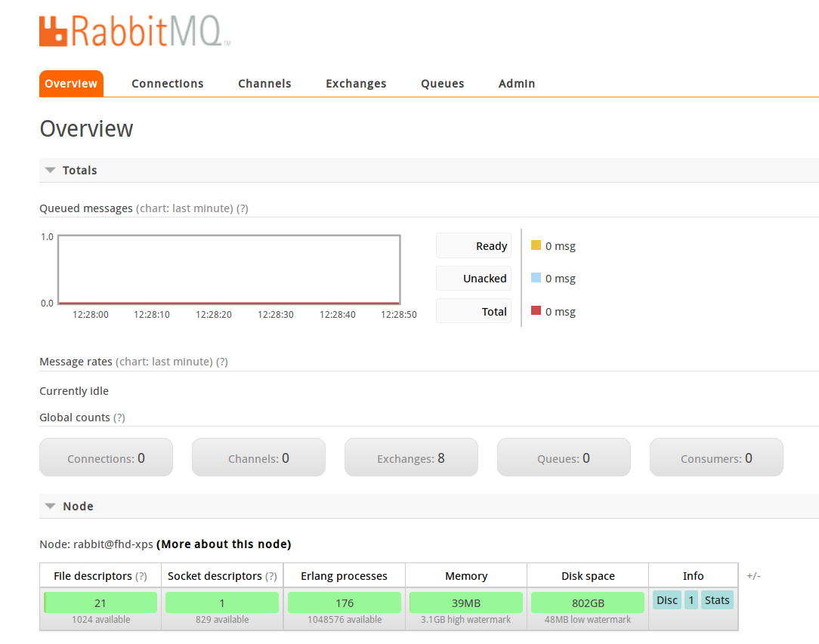Select the Exchanges: 8 counter

pos(411,457)
